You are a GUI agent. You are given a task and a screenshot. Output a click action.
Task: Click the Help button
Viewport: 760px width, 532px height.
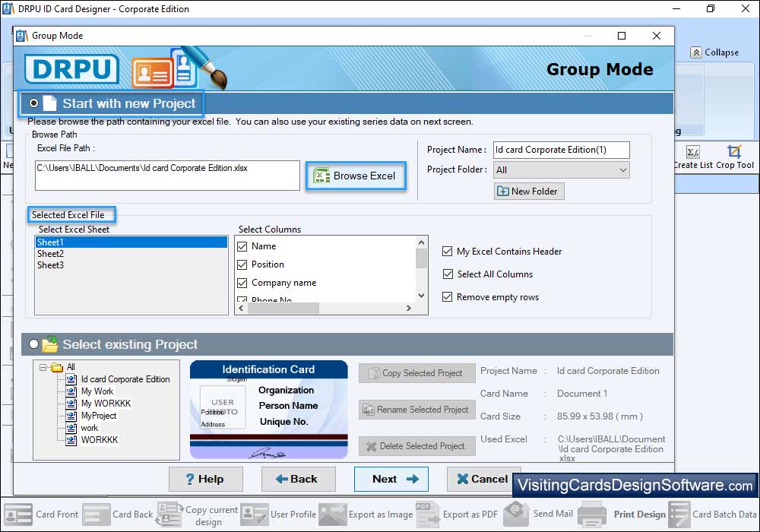point(205,480)
